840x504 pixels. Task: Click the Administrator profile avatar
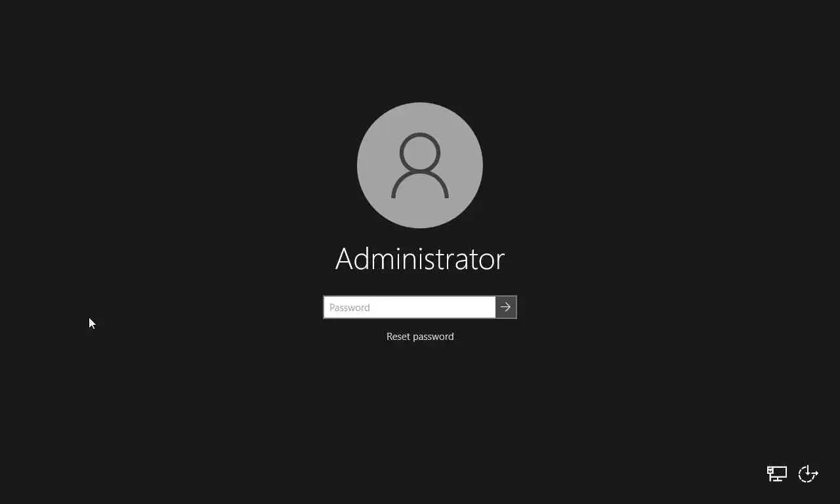click(420, 165)
